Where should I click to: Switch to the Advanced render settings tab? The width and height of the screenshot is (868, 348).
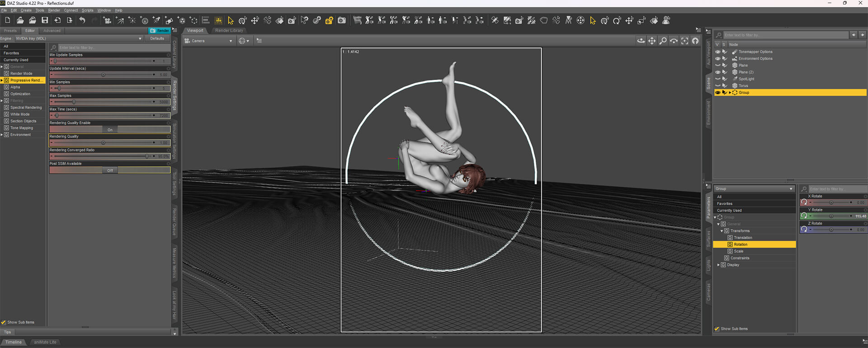click(x=52, y=31)
